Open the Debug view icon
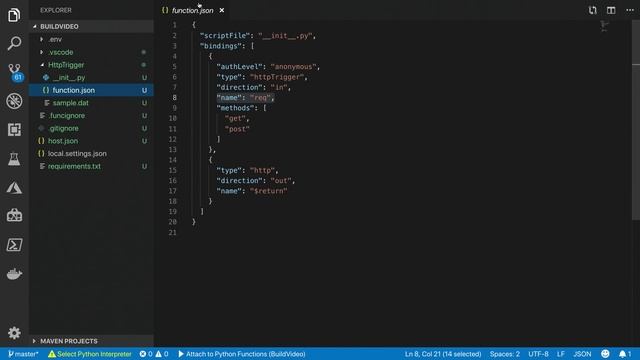This screenshot has width=640, height=360. click(14, 101)
